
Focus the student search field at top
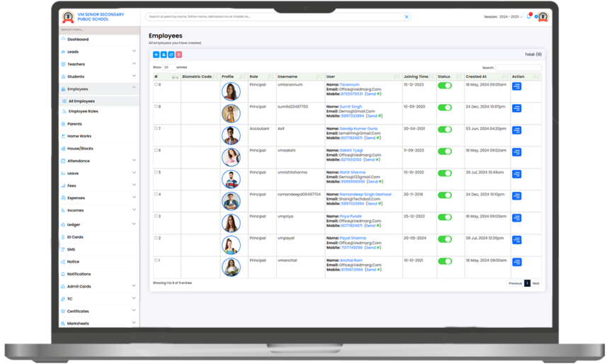278,17
